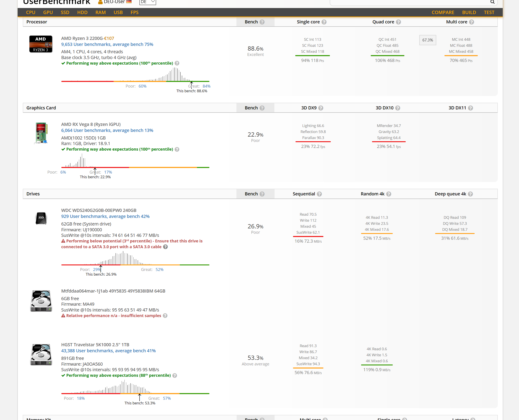Click help icon beside Sequential header
519x420 pixels.
point(319,194)
